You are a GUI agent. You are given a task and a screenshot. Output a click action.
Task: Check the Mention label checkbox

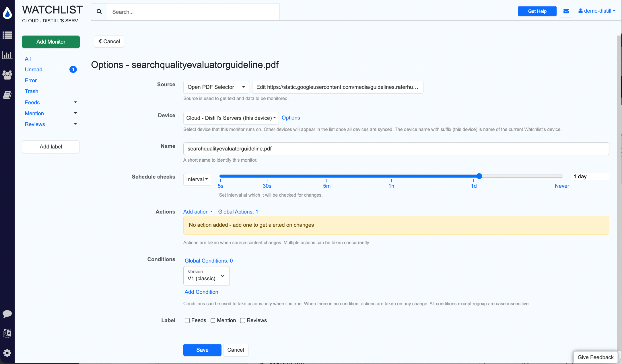click(x=213, y=320)
